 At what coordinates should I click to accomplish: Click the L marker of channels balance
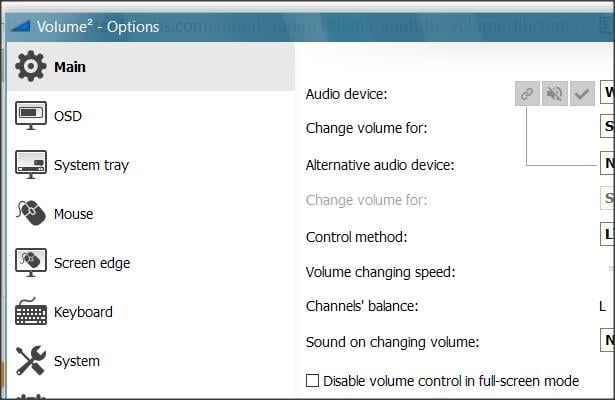tap(603, 306)
